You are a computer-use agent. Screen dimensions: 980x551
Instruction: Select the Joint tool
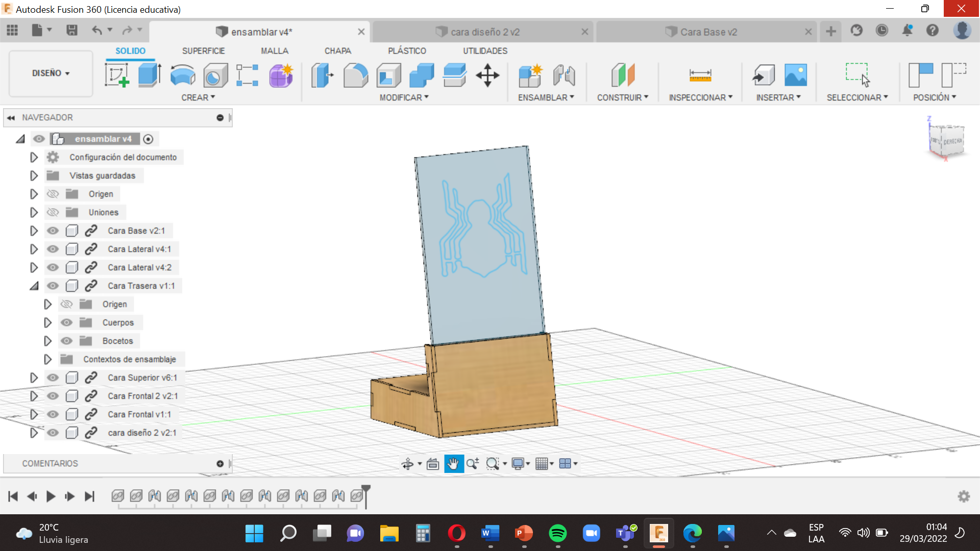(564, 76)
